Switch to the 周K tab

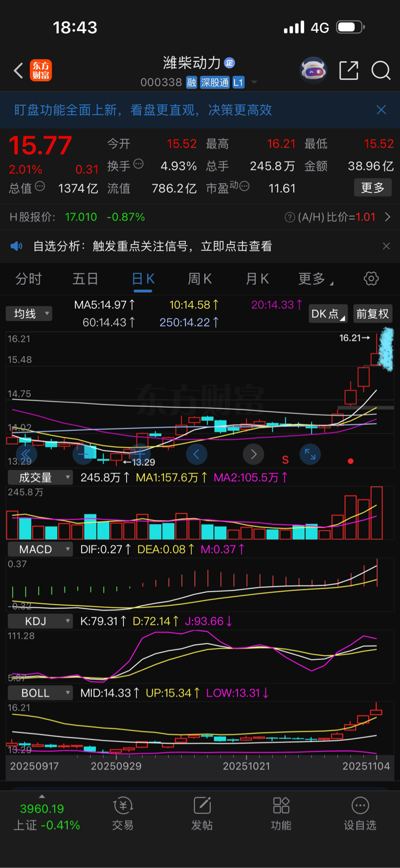point(199,279)
